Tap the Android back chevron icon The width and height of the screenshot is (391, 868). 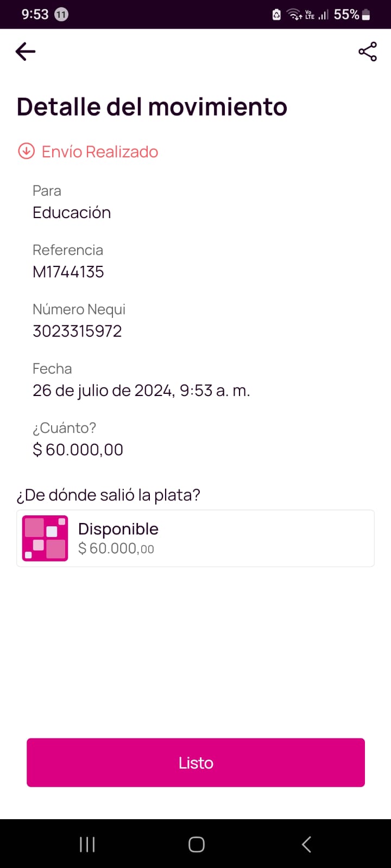(306, 844)
